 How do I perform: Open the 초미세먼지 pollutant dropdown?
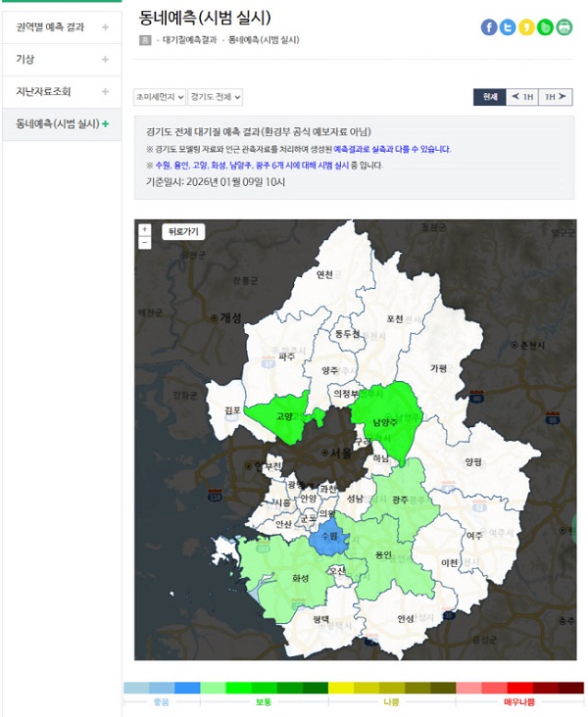tap(160, 97)
